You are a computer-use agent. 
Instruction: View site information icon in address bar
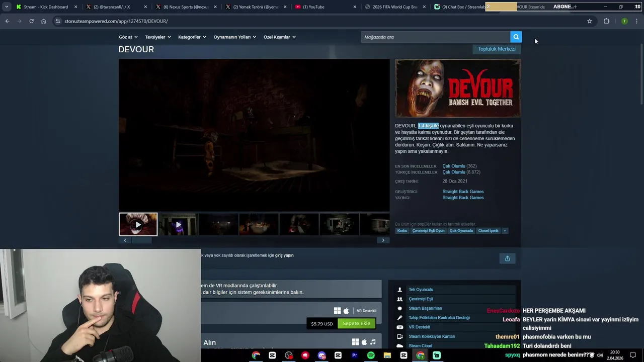point(58,21)
